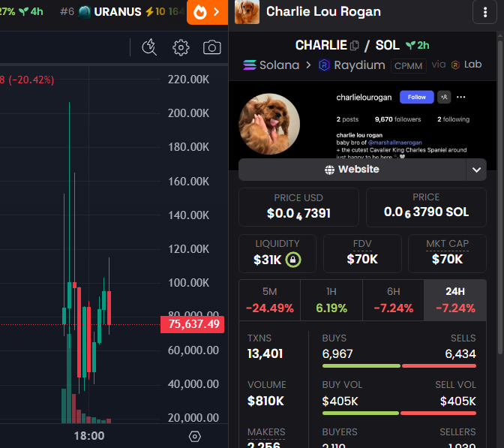
Task: Click the MKT CAP $70K box
Action: [447, 254]
